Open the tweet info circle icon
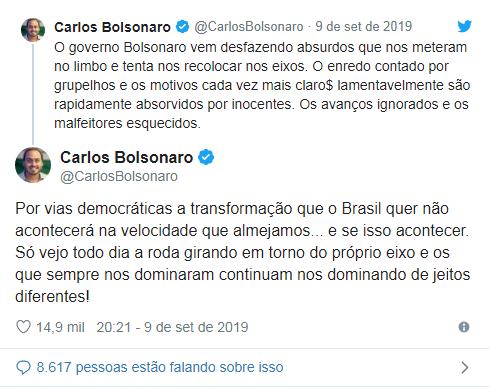The image size is (489, 387). pos(464,327)
